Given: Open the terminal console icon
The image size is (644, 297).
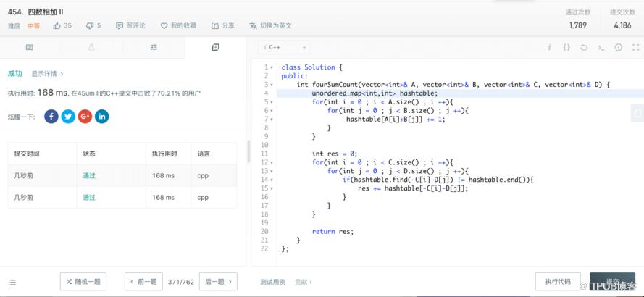Looking at the screenshot, I should 601,47.
